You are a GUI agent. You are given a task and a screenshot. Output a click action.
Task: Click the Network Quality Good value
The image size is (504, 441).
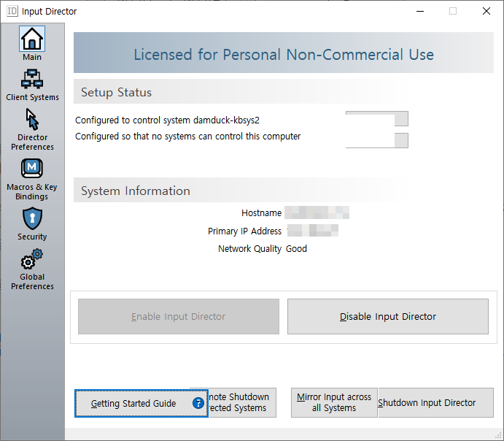[x=296, y=249]
